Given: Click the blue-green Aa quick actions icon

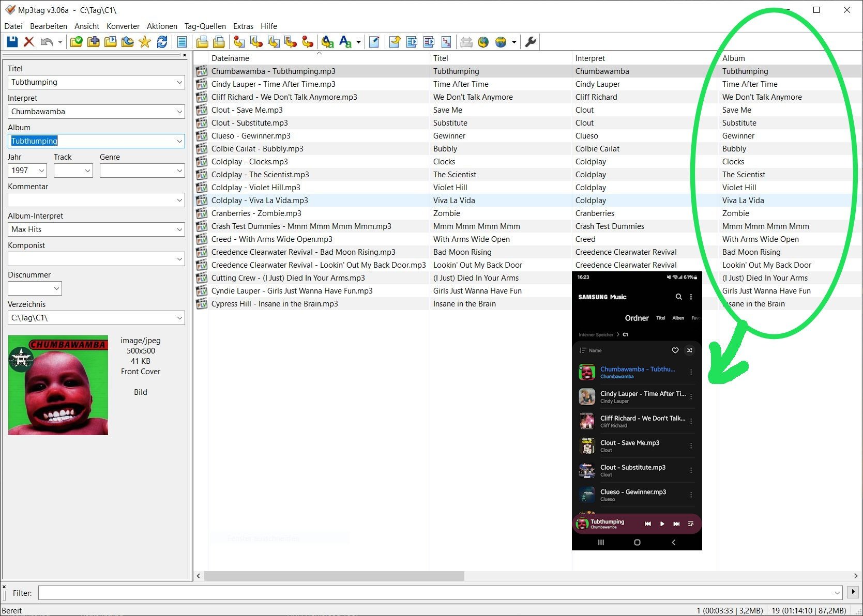Looking at the screenshot, I should [x=345, y=42].
